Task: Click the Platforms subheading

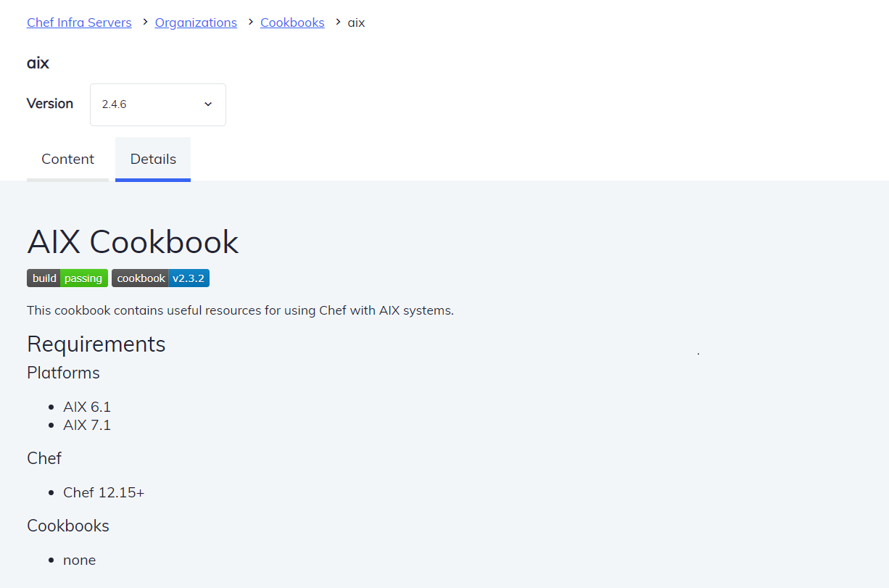Action: click(63, 373)
